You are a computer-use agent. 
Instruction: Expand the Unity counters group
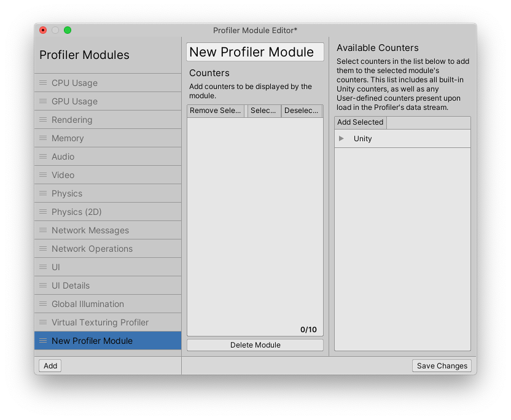[x=342, y=139]
